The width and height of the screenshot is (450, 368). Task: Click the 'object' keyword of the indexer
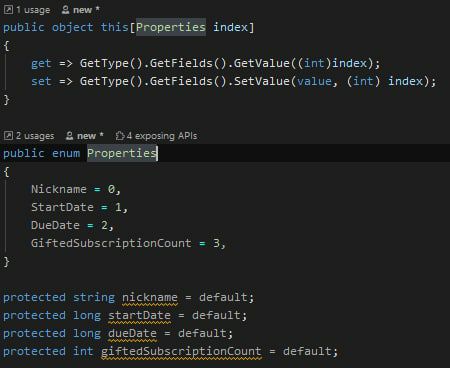point(73,27)
